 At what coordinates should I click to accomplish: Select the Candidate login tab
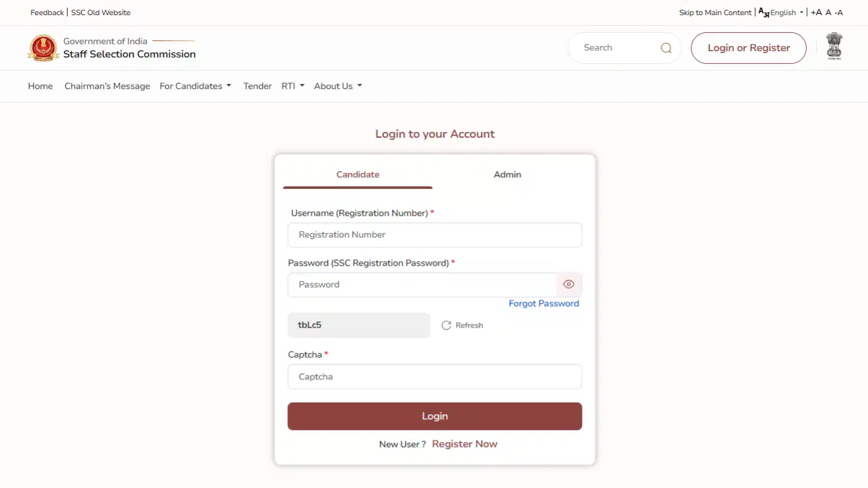coord(358,174)
